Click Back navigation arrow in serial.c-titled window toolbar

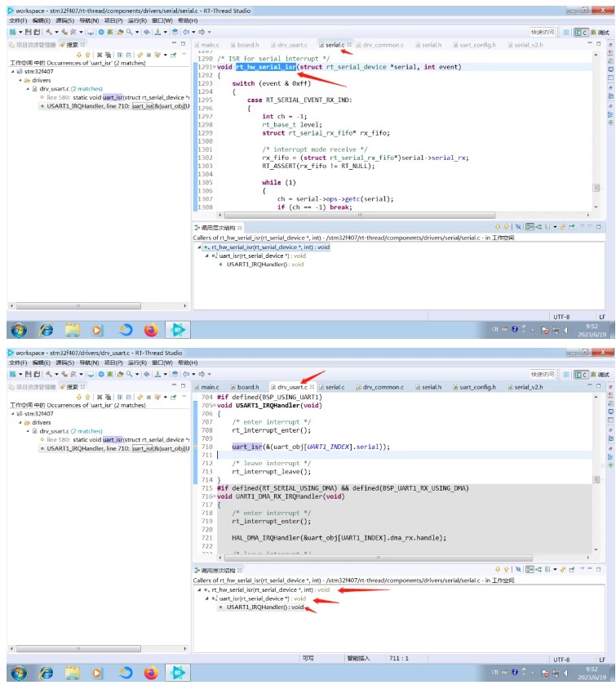pos(186,32)
